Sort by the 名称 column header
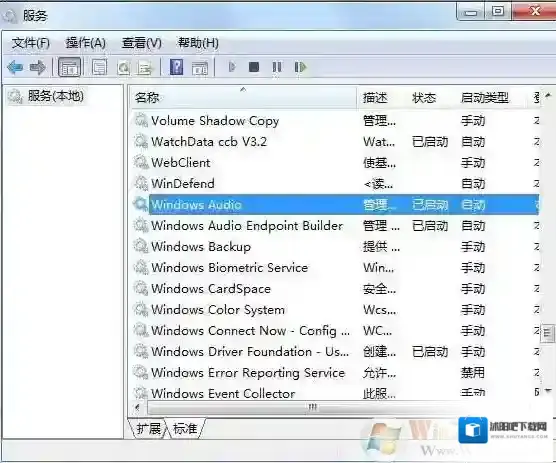 tap(243, 97)
